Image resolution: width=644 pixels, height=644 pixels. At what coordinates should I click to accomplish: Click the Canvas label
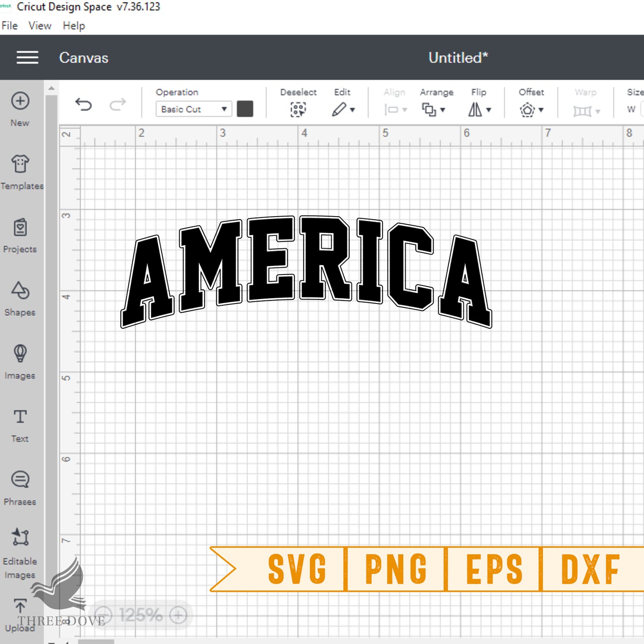[84, 58]
